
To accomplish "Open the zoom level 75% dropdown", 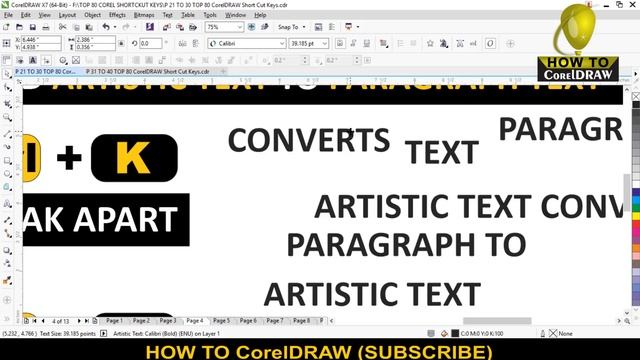I will 240,27.
